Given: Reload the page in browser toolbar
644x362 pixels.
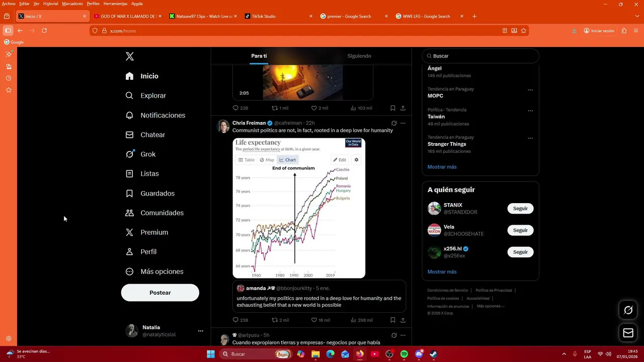Looking at the screenshot, I should click(44, 31).
